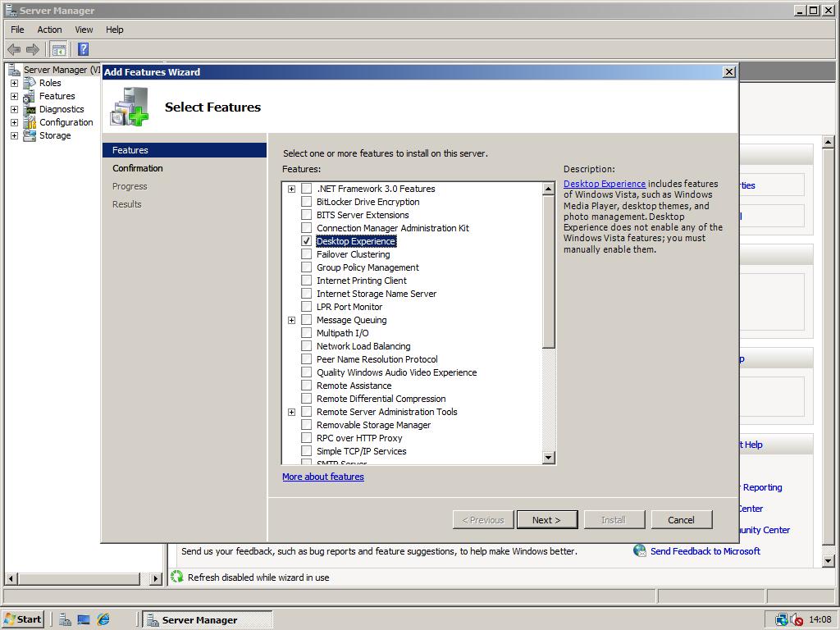Click the network tray icon
Viewport: 840px width, 630px height.
782,620
